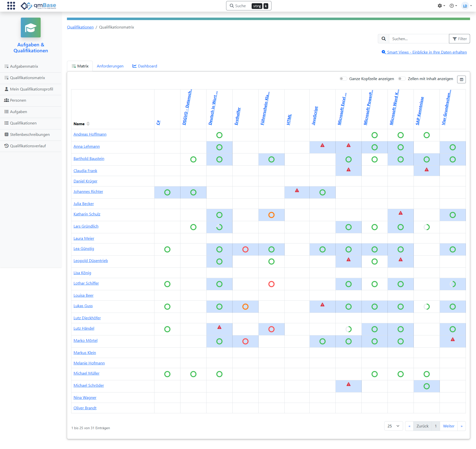Open the entries per page dropdown
Image resolution: width=476 pixels, height=449 pixels.
point(393,426)
